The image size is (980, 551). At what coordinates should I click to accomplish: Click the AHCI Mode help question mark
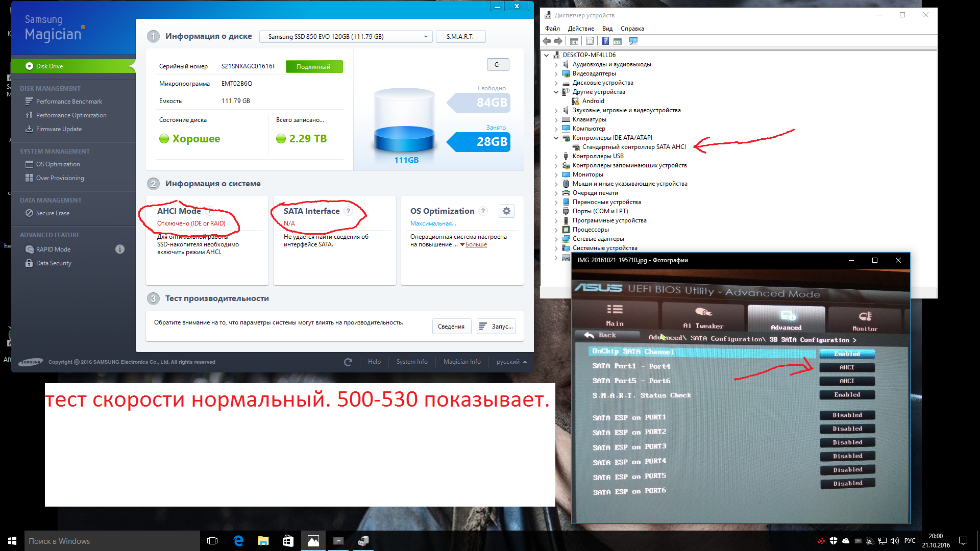(209, 211)
